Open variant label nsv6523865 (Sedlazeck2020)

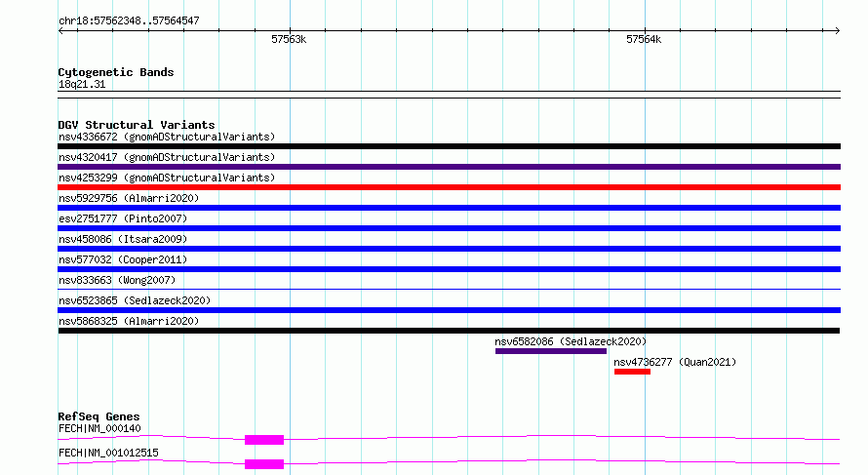pyautogui.click(x=135, y=300)
